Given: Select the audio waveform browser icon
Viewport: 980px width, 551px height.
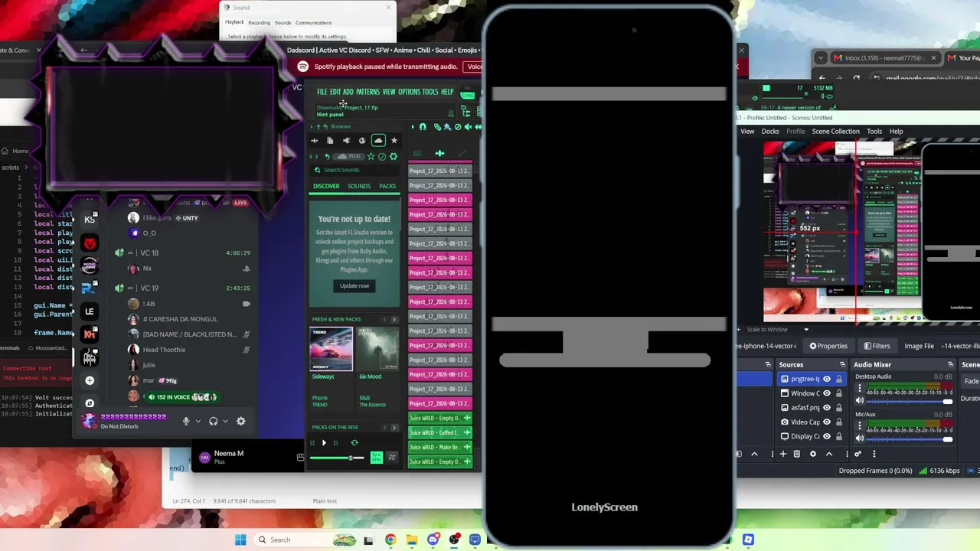Looking at the screenshot, I should pyautogui.click(x=314, y=141).
